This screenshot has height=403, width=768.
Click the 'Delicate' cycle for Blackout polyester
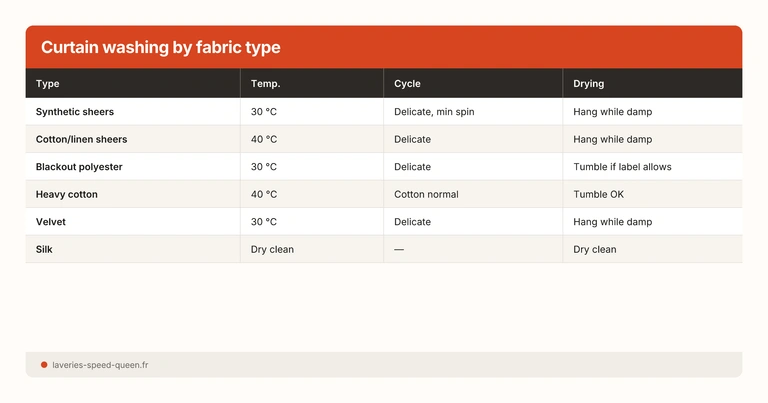pyautogui.click(x=412, y=166)
